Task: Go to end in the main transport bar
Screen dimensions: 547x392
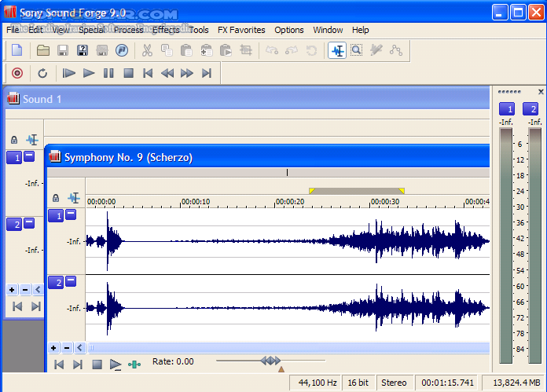Action: (x=207, y=73)
